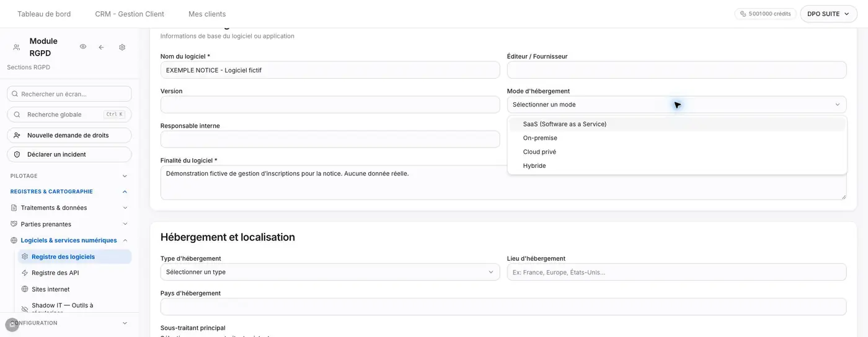Collapse Logiciels & services numériques chevron
Viewport: 868px width, 337px height.
125,240
